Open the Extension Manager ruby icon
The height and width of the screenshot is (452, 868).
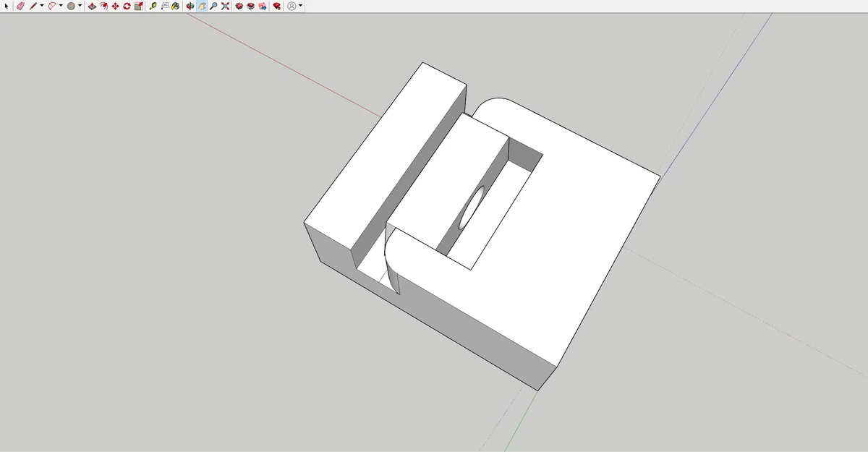277,6
